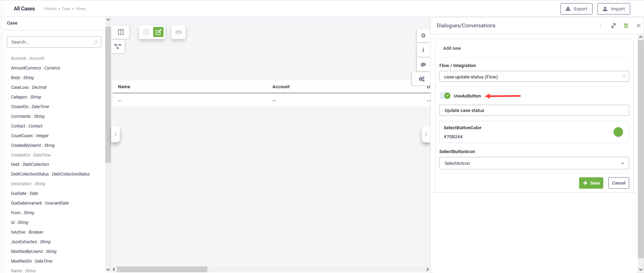Open the SelectButtonIcon dropdown
Viewport: 644px width, 273px height.
tap(534, 163)
